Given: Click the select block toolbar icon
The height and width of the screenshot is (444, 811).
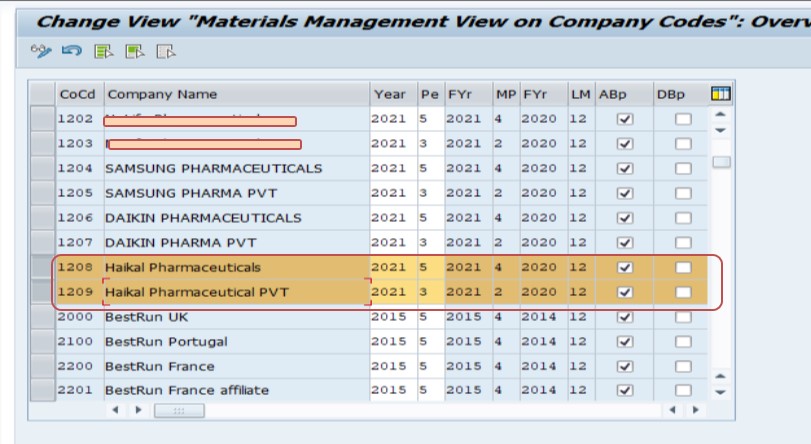Looking at the screenshot, I should click(135, 51).
